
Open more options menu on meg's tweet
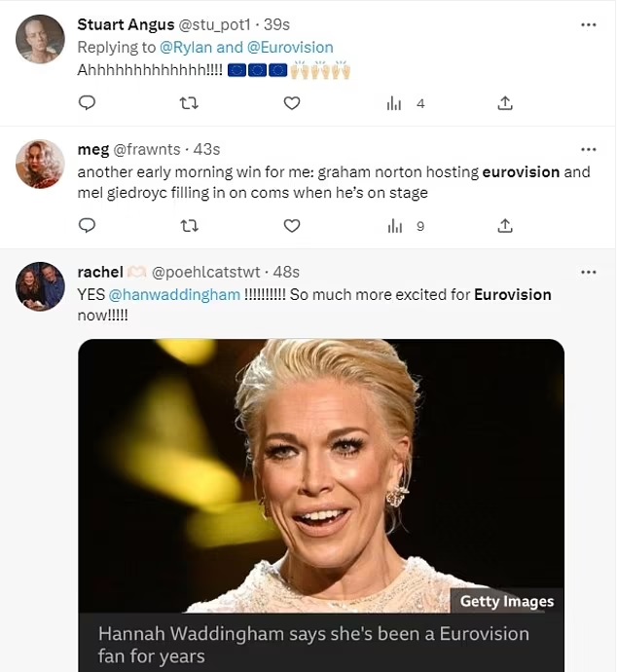click(588, 149)
